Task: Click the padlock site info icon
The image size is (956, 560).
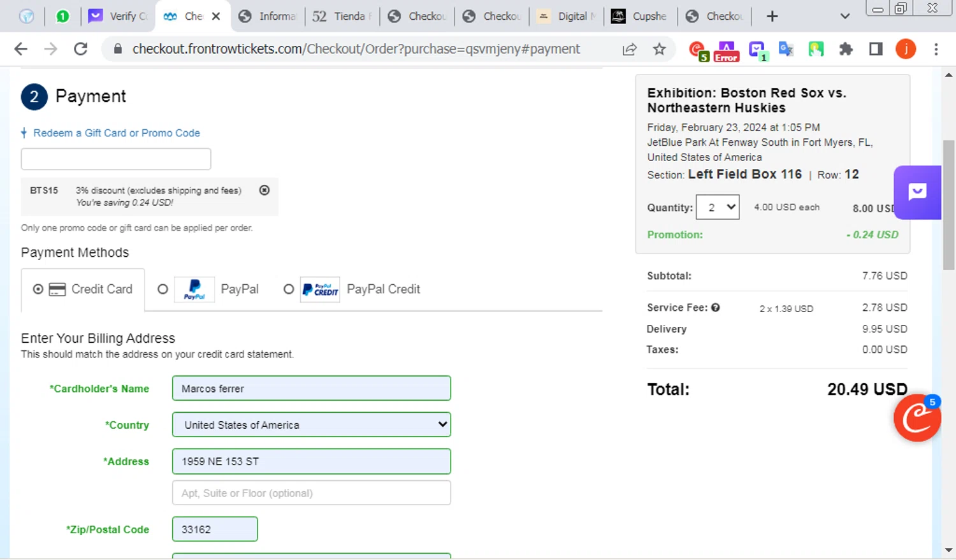Action: coord(117,49)
